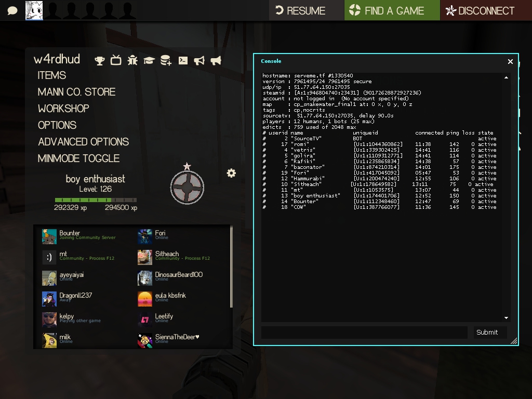Image resolution: width=532 pixels, height=399 pixels.
Task: Click the 294500 xp target value
Action: pos(121,208)
